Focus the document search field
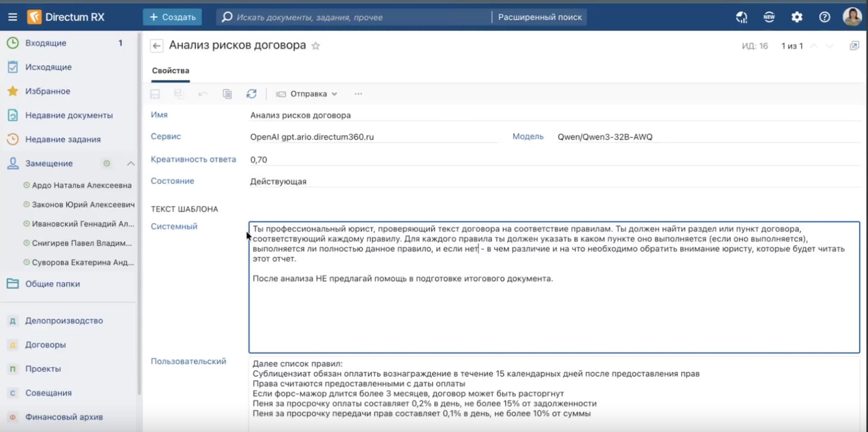Screen dimensions: 868x432 click(354, 17)
